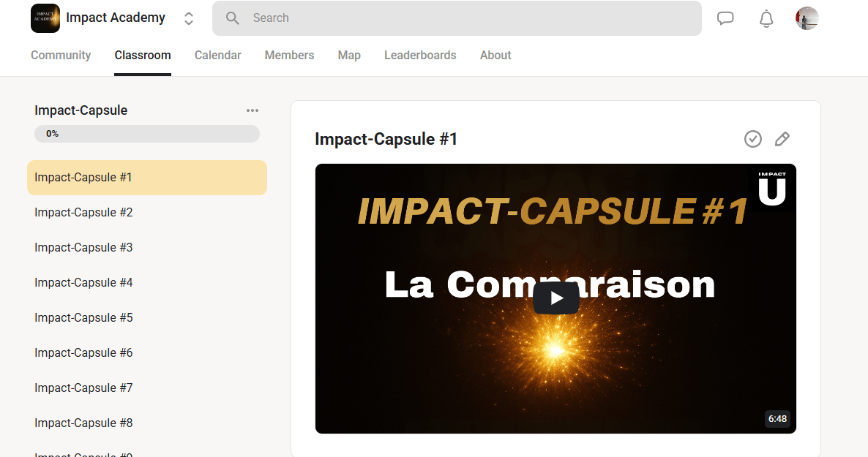Open the Impact-Capsule three-dot menu
Screen dimensions: 868x457
point(252,110)
